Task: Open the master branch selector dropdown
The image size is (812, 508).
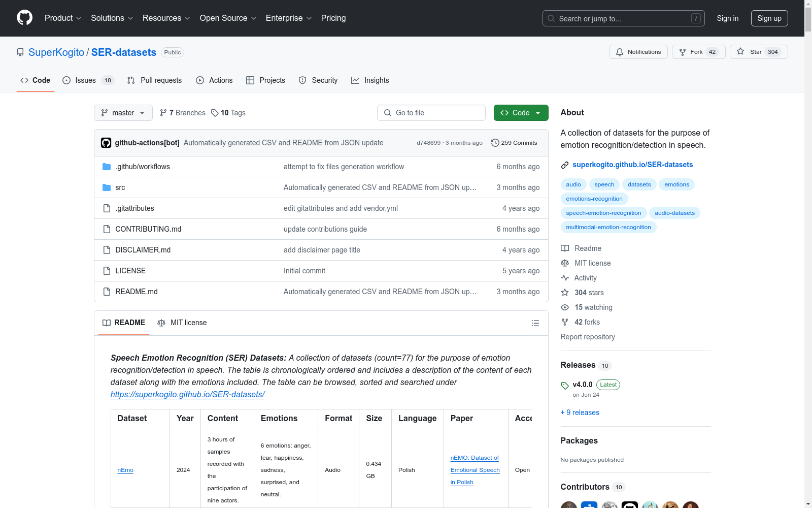Action: pyautogui.click(x=123, y=113)
